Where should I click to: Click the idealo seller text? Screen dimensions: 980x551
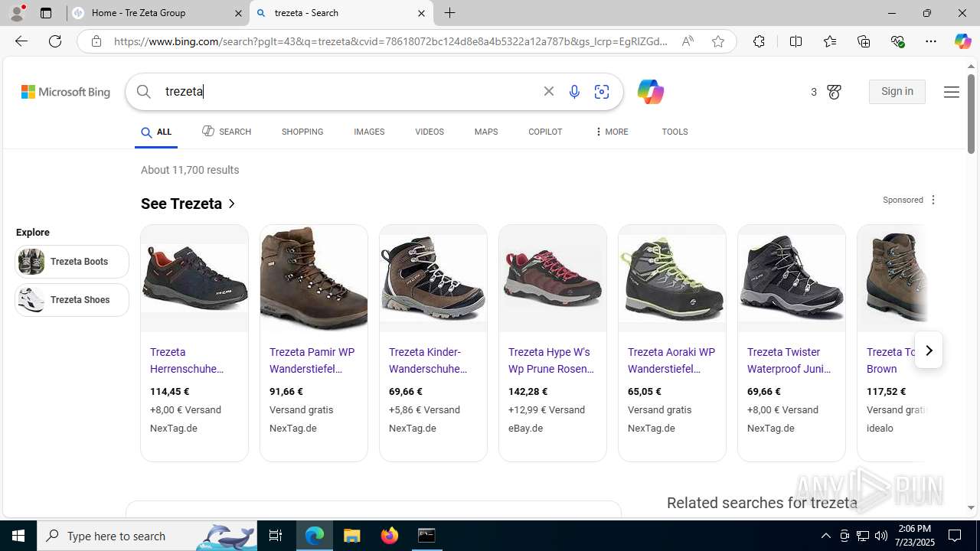click(x=880, y=429)
